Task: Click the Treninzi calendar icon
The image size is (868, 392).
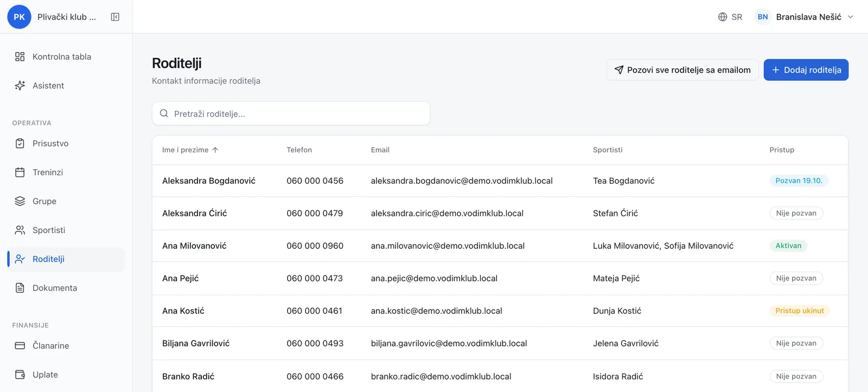Action: click(x=20, y=172)
